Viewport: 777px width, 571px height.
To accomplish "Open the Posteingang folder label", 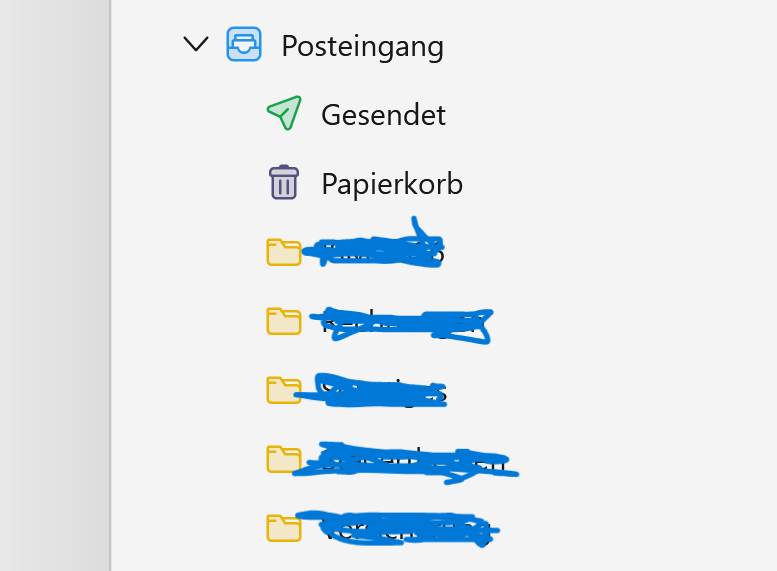I will pyautogui.click(x=362, y=47).
